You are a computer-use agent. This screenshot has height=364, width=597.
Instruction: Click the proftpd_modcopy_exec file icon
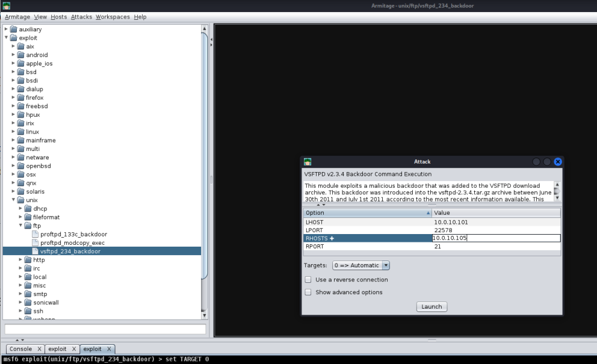[35, 242]
